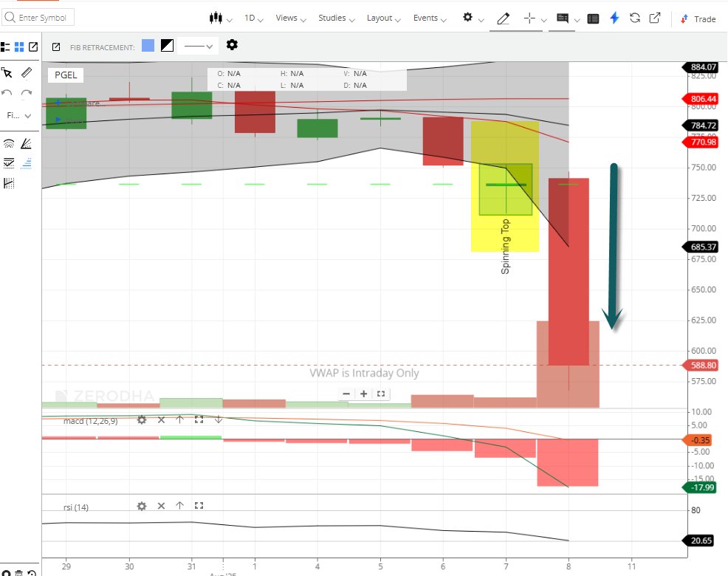Select the ruler measure tool
The height and width of the screenshot is (576, 728).
tap(27, 72)
